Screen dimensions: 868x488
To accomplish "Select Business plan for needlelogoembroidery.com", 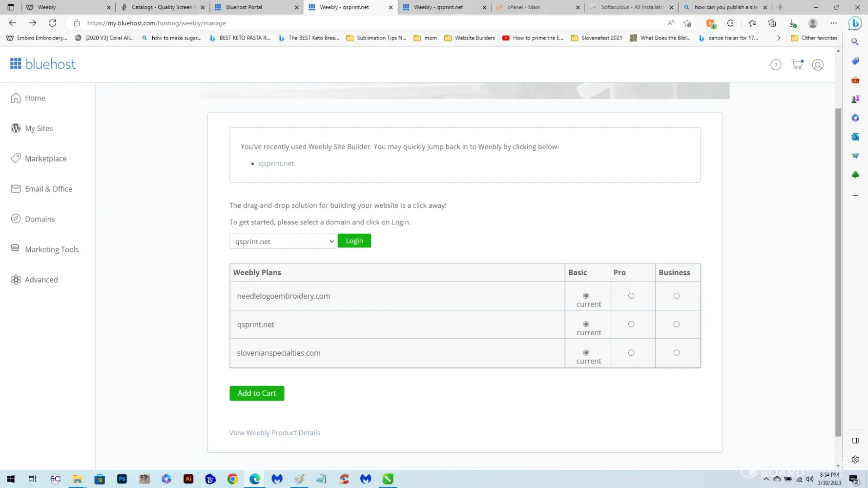I will point(676,296).
